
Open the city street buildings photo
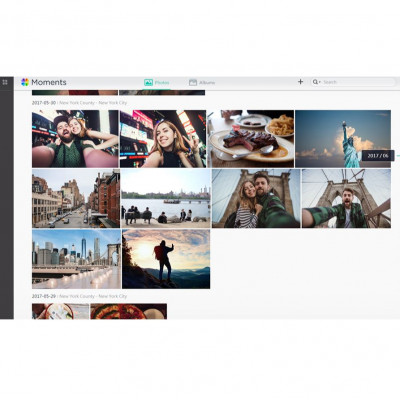coord(76,198)
